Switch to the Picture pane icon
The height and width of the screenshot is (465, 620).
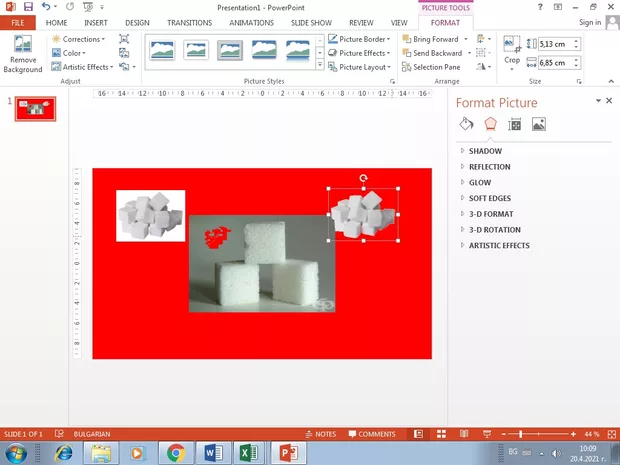[x=539, y=124]
